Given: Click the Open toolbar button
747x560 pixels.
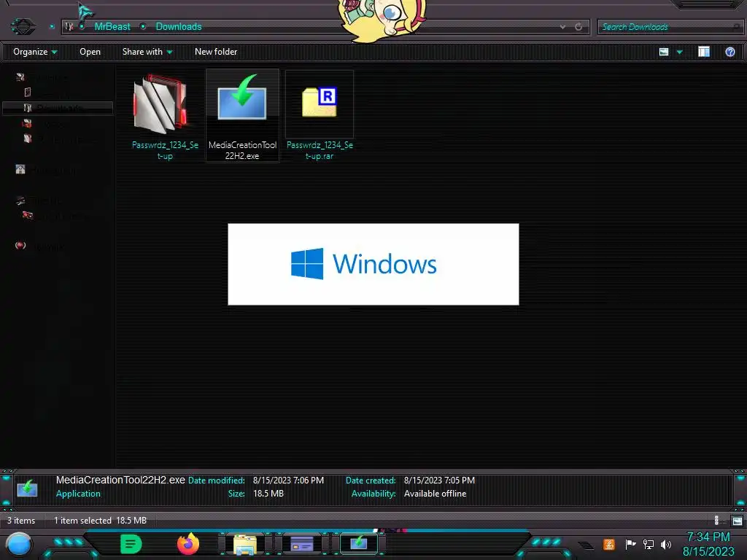Looking at the screenshot, I should pyautogui.click(x=90, y=52).
